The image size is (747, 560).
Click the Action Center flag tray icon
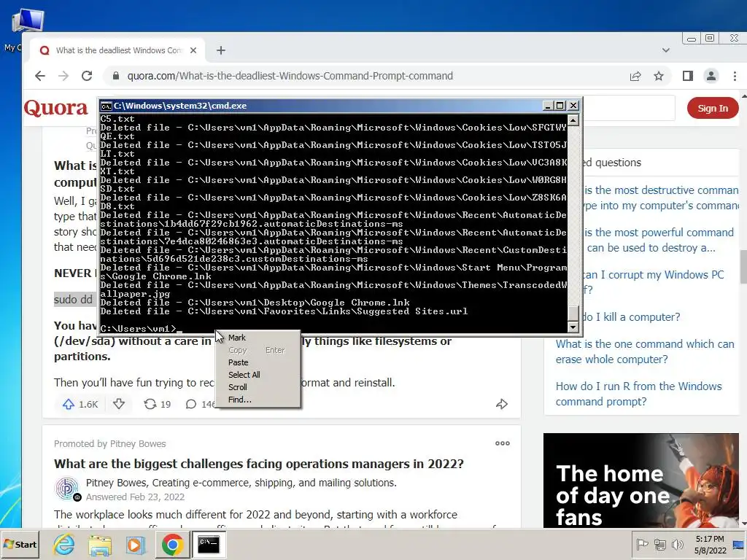643,544
